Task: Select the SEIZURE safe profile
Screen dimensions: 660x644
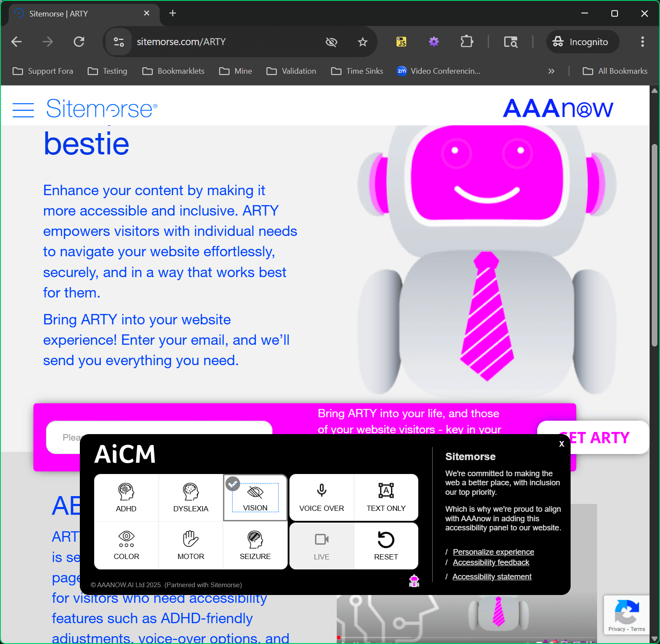Action: 255,546
